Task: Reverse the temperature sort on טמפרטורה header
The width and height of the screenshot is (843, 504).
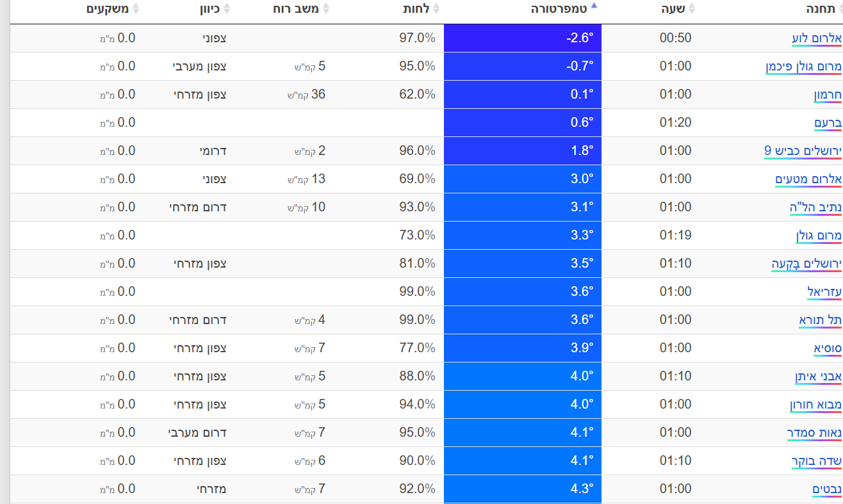Action: tap(594, 6)
